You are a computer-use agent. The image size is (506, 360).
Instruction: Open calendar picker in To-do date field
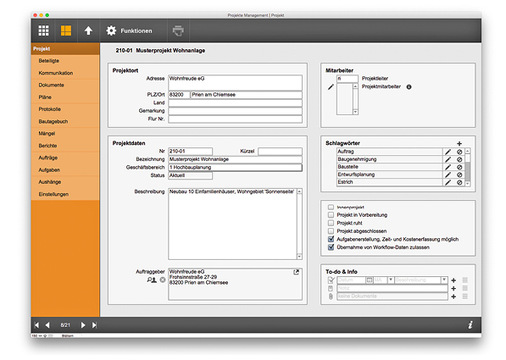369,280
